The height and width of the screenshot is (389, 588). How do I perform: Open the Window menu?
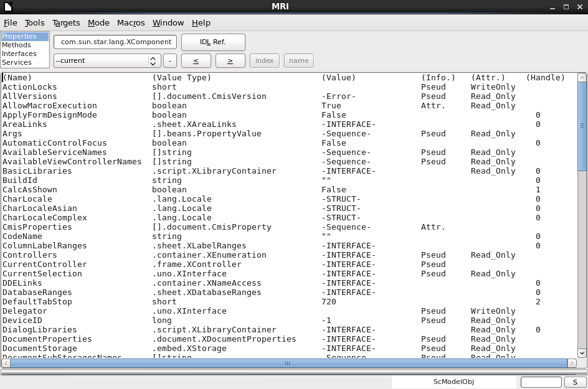168,23
